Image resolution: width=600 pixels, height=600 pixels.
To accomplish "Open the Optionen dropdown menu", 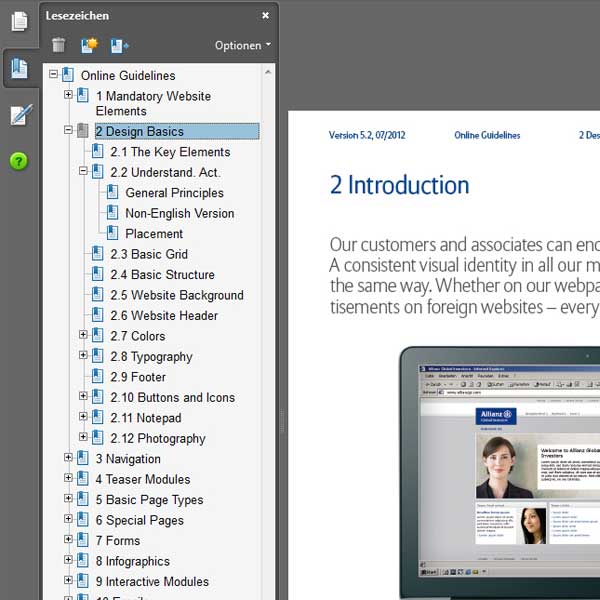I will (242, 45).
